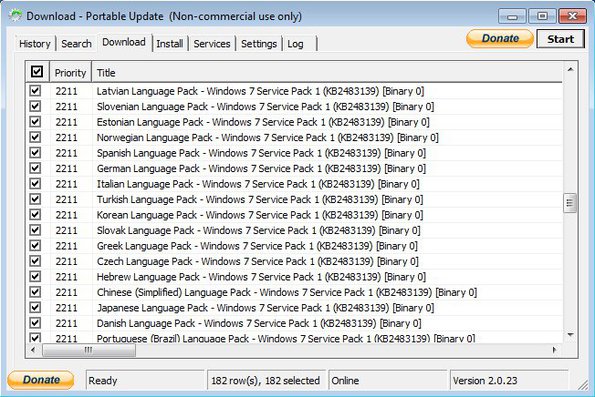
Task: Click the horizontal scrollbar left arrow
Action: [33, 350]
